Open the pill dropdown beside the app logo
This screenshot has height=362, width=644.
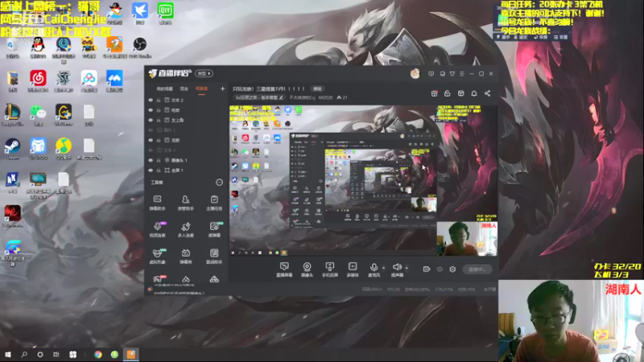pyautogui.click(x=204, y=73)
